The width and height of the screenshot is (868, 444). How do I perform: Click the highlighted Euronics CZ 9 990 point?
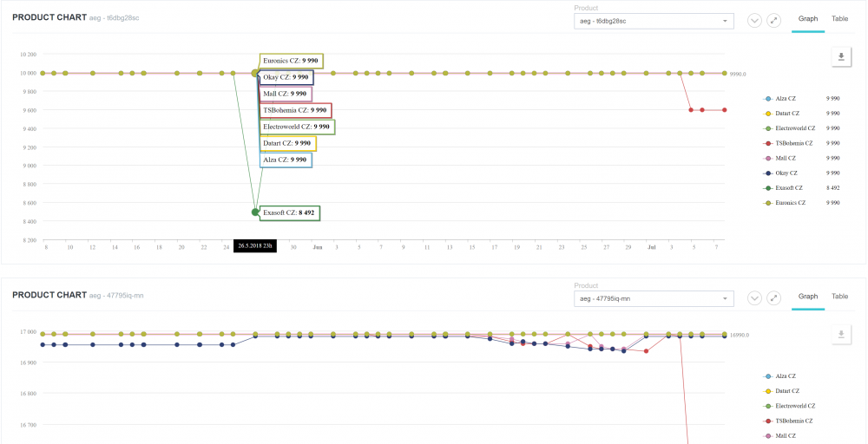(x=255, y=73)
